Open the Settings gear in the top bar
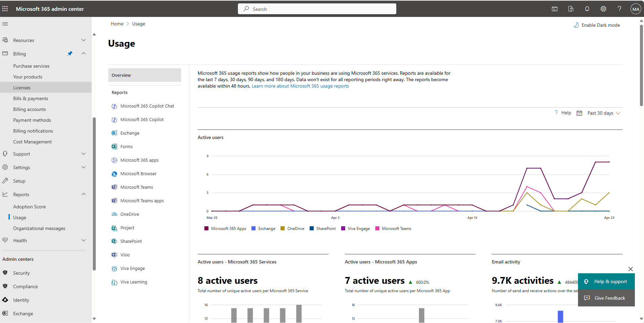The image size is (644, 323). coord(603,9)
